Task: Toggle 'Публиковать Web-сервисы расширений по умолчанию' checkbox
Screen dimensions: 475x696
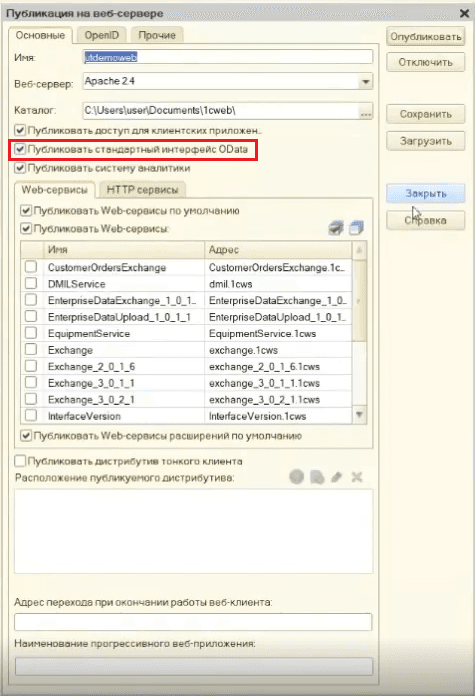Action: click(26, 436)
